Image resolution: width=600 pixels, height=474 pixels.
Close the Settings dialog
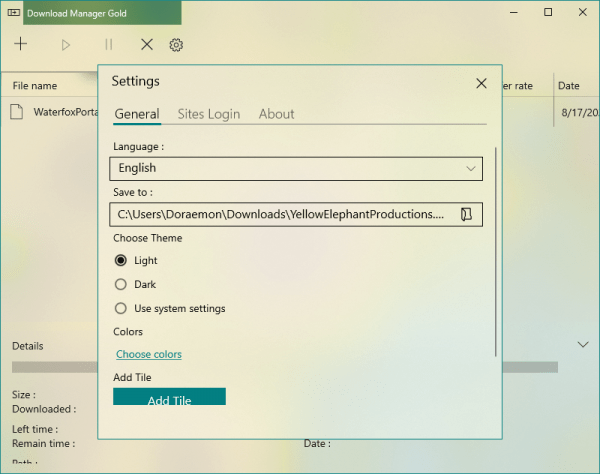(x=481, y=83)
